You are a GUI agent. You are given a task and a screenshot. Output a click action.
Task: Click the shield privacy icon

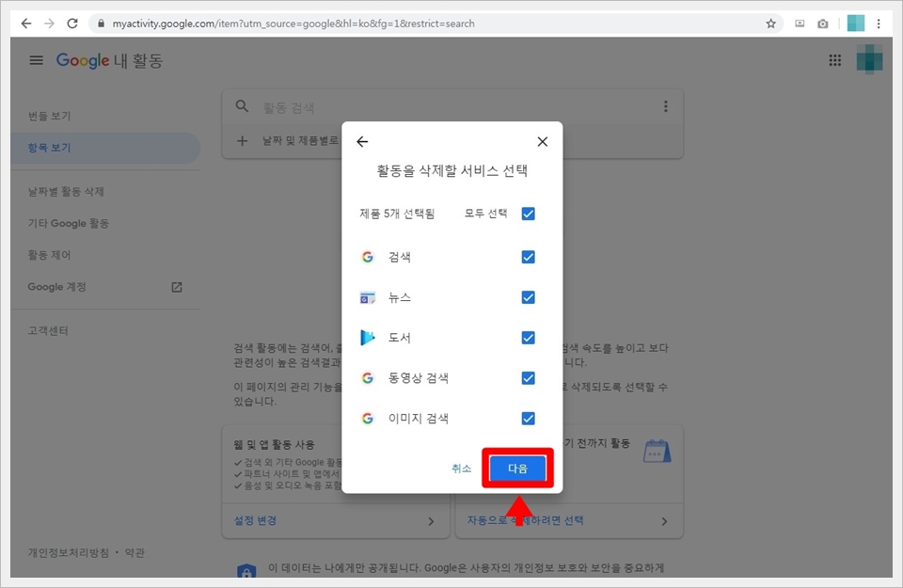pyautogui.click(x=246, y=571)
